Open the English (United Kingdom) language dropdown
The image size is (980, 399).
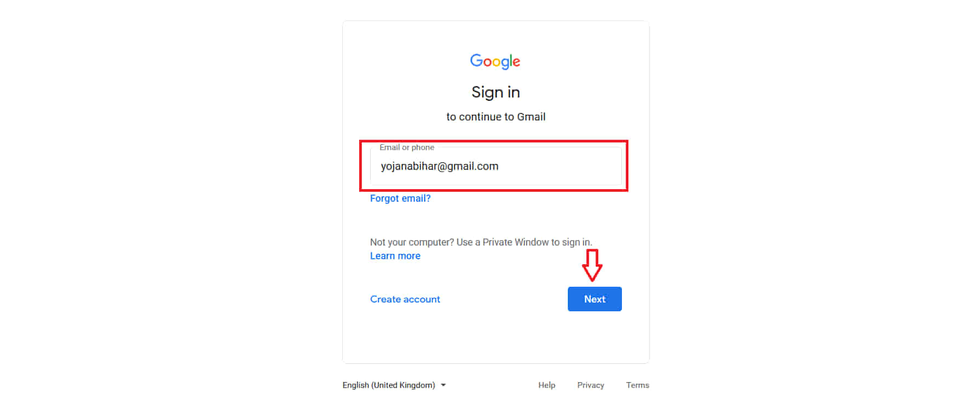click(x=394, y=385)
